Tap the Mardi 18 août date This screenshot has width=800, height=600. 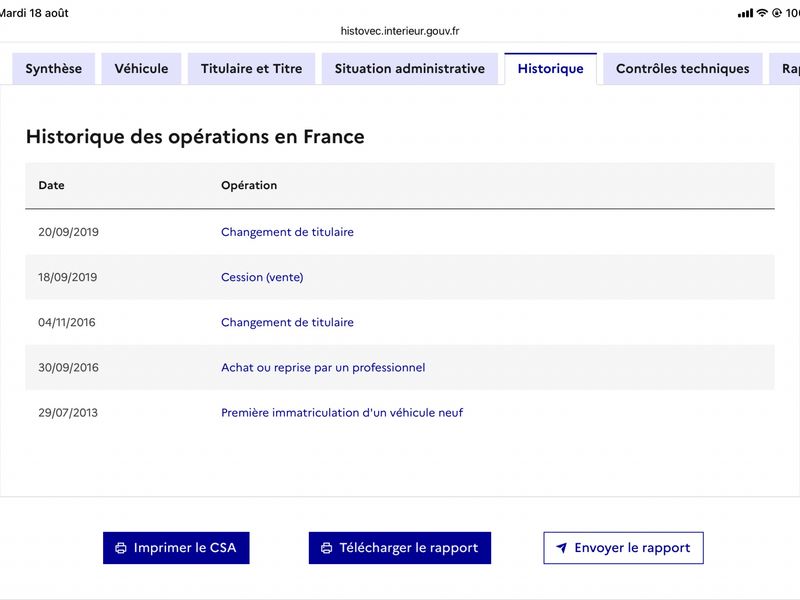coord(34,13)
